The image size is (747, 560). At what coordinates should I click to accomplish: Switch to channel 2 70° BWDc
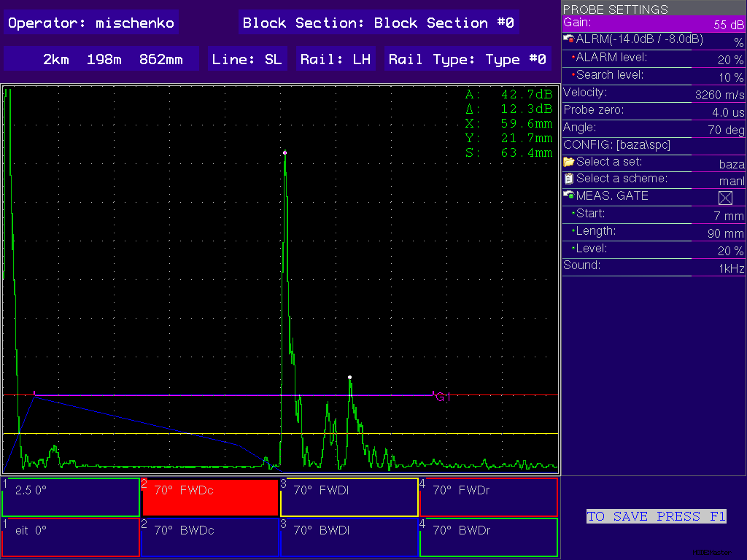point(209,537)
